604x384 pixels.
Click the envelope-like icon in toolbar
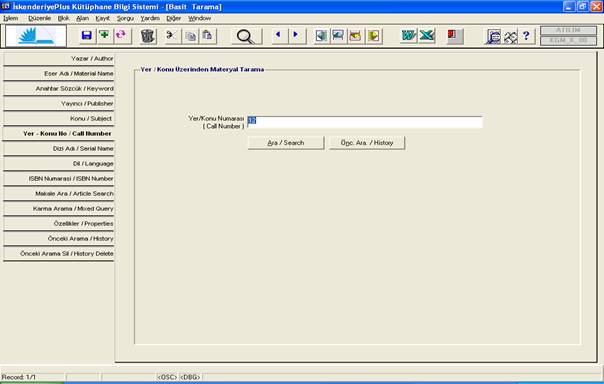tap(356, 36)
